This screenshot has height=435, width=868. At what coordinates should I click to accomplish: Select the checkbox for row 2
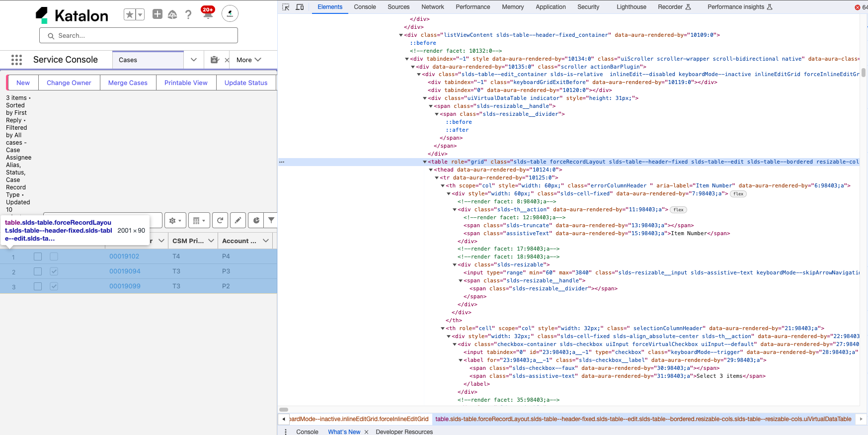[38, 271]
